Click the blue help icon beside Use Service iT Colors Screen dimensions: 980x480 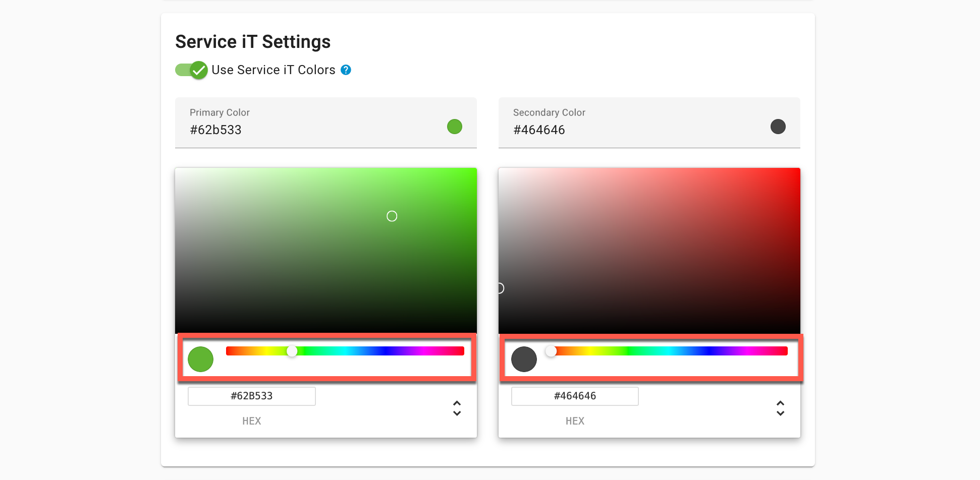[346, 70]
